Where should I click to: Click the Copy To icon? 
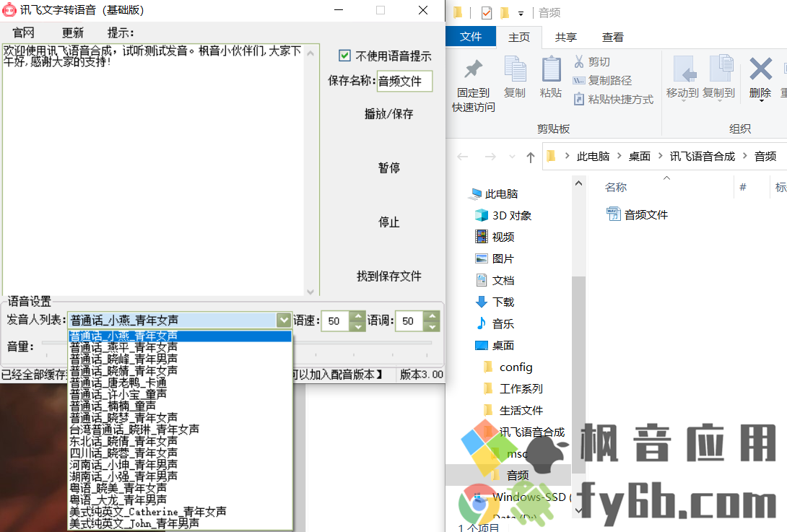pyautogui.click(x=721, y=69)
